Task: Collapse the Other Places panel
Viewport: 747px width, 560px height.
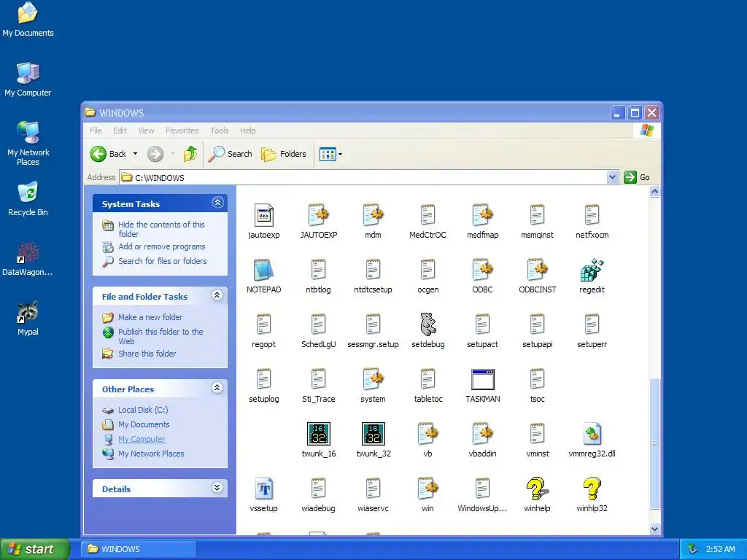Action: click(217, 388)
